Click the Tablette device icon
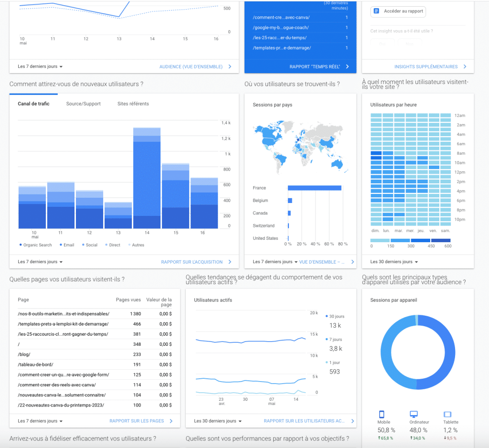 point(447,414)
